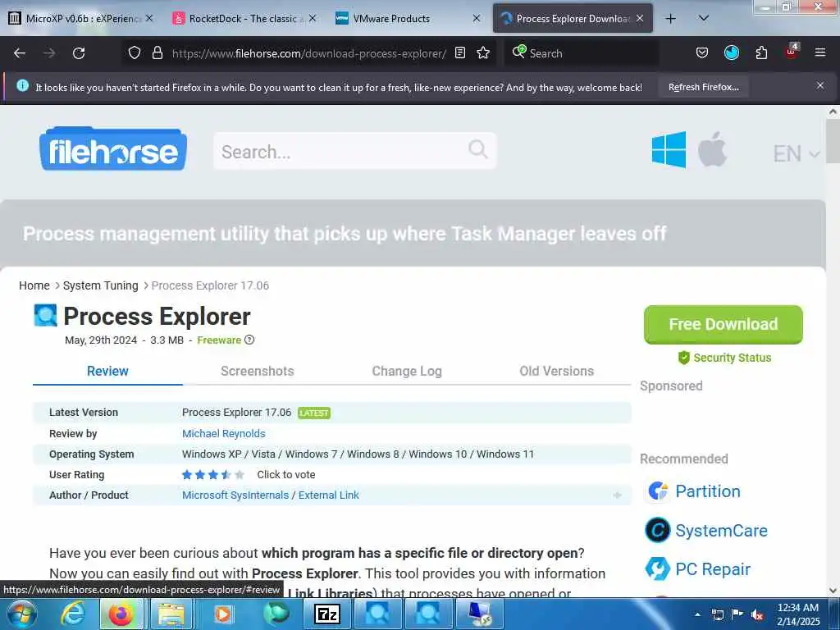The height and width of the screenshot is (630, 840).
Task: Dismiss the Firefox refresh notification bar
Action: coord(820,85)
